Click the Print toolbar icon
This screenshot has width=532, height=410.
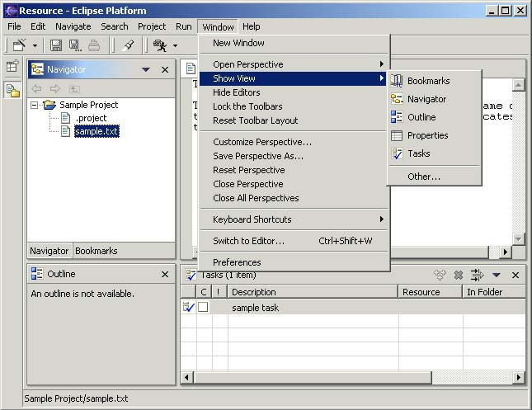pyautogui.click(x=94, y=45)
